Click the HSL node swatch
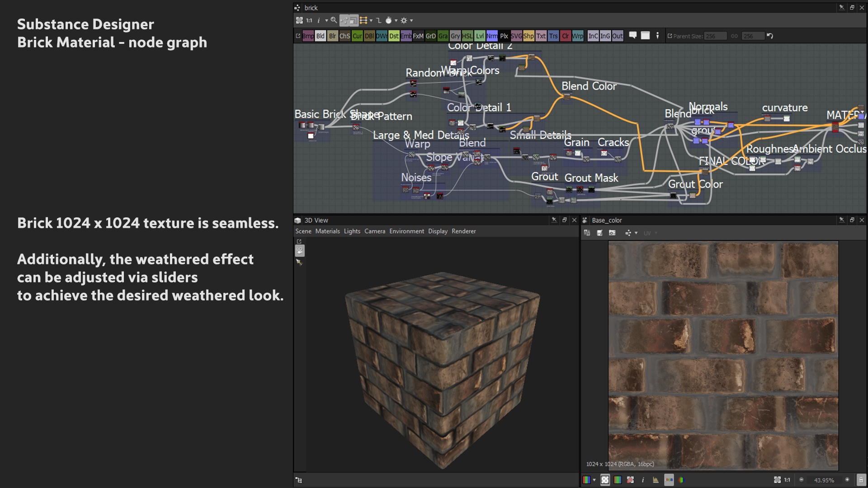 [x=467, y=36]
